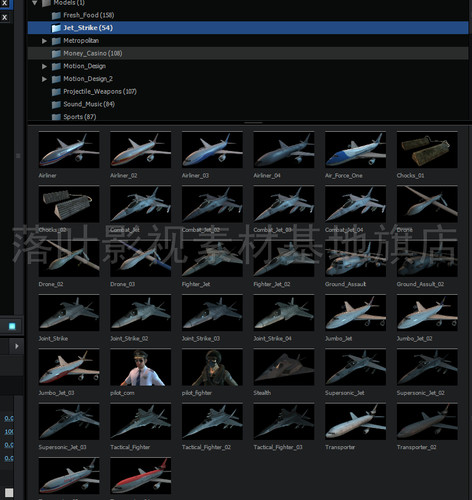This screenshot has width=472, height=500.
Task: Select the Fighter_Jet model thumbnail
Action: point(212,258)
